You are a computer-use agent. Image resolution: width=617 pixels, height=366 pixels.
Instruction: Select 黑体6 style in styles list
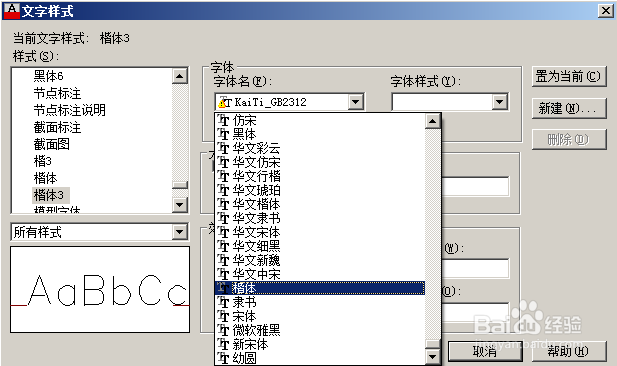(48, 76)
